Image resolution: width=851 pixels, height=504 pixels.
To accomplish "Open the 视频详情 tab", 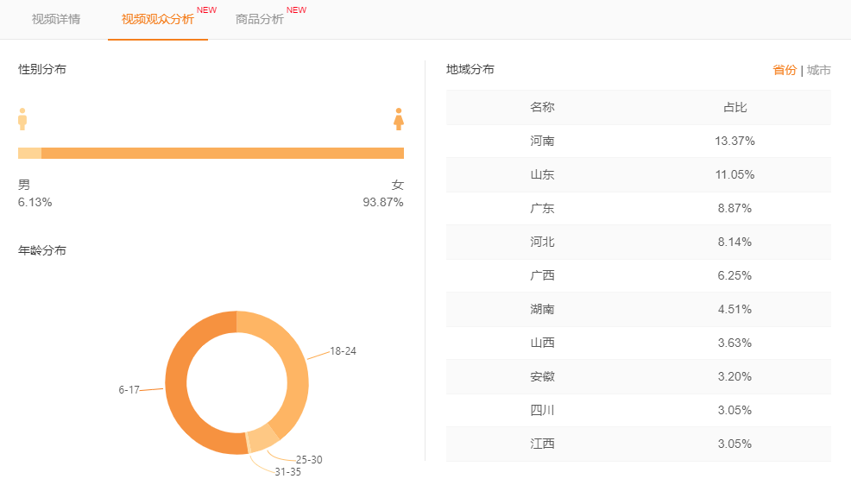I will (56, 19).
